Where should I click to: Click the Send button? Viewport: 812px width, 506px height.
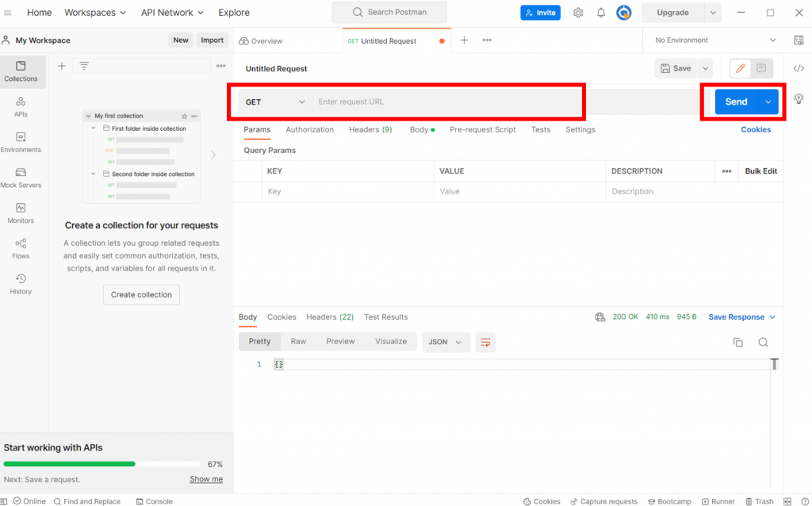(x=737, y=102)
